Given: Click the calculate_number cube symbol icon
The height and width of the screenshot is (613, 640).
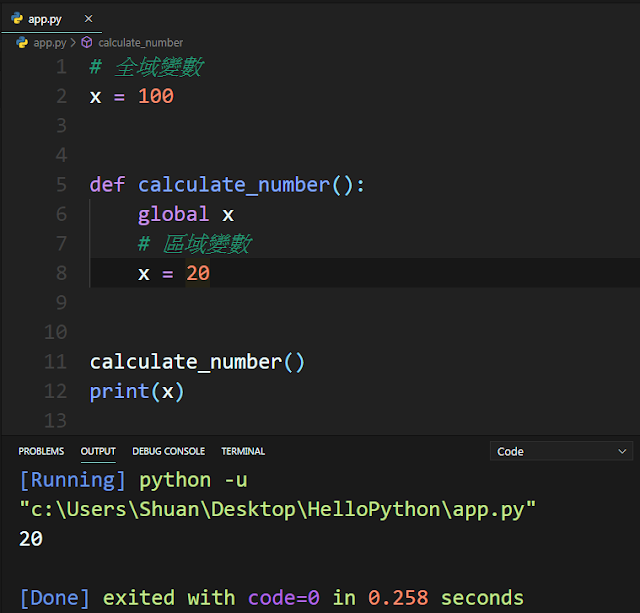Looking at the screenshot, I should (x=87, y=42).
